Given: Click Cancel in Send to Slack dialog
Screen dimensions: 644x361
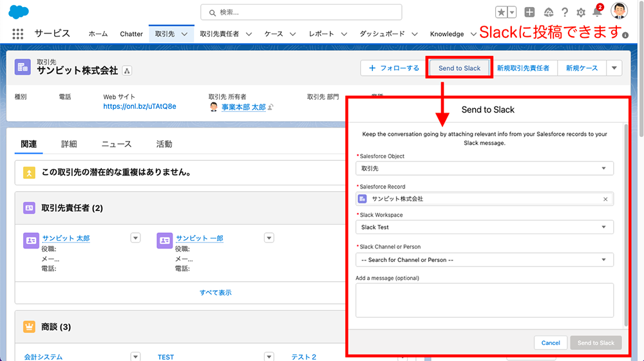Looking at the screenshot, I should tap(551, 342).
